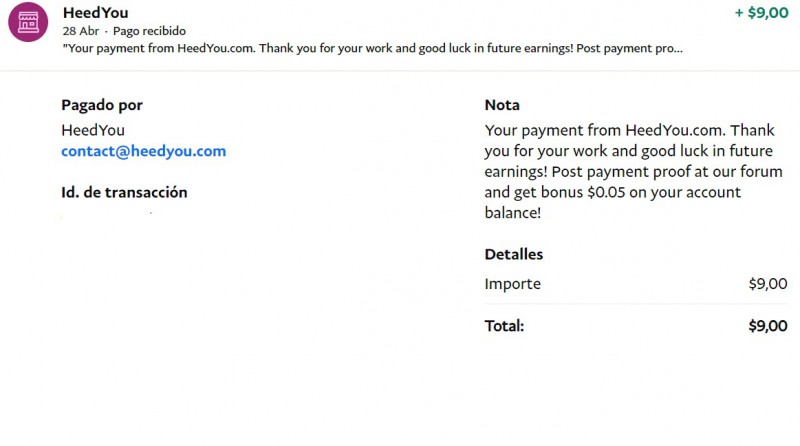
Task: Open the contact@heedyou.com email link
Action: click(x=143, y=151)
